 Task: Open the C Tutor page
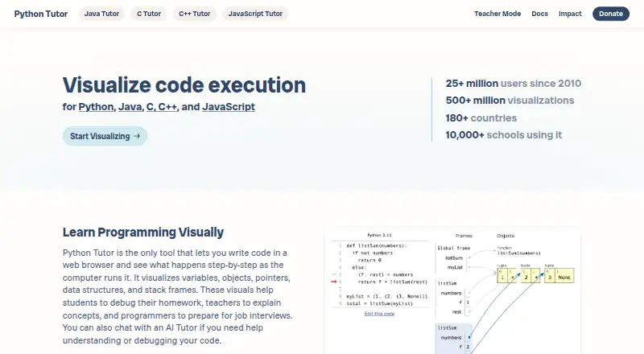tap(149, 14)
